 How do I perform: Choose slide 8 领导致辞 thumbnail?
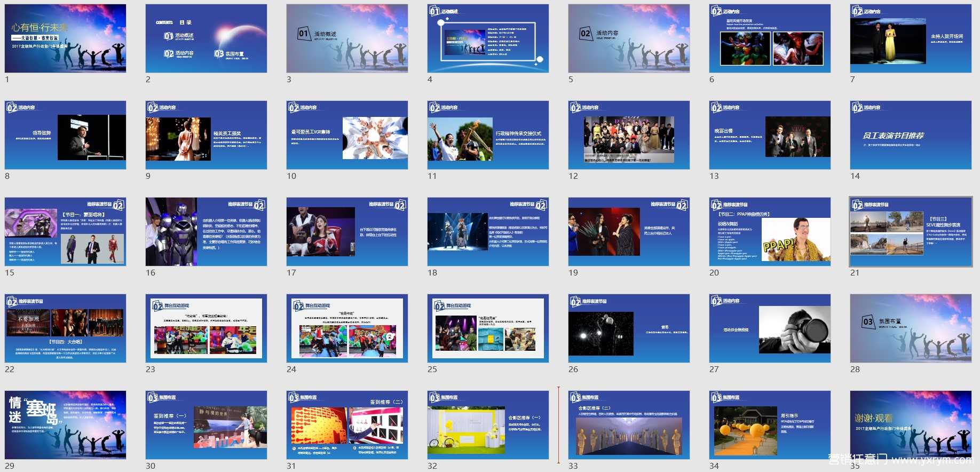click(66, 135)
